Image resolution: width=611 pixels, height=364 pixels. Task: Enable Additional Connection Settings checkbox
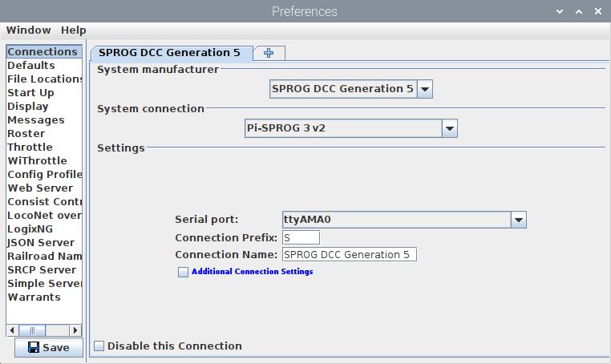183,272
